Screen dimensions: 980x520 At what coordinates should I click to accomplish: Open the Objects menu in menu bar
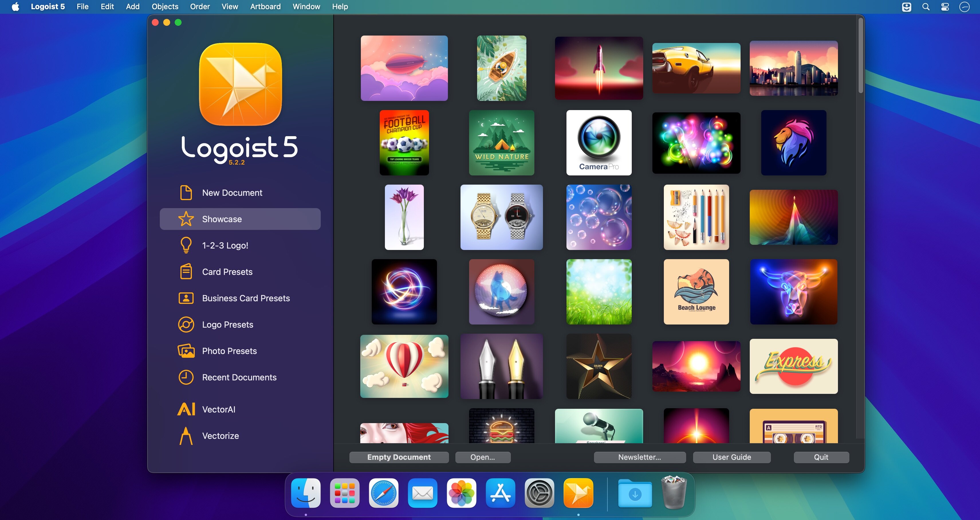point(165,7)
